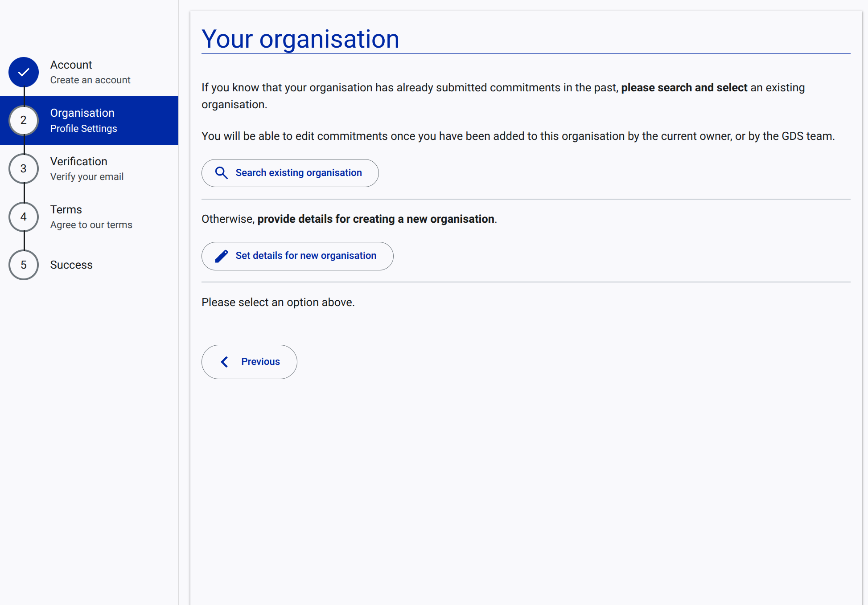Select Create an account subtitle text

point(90,80)
